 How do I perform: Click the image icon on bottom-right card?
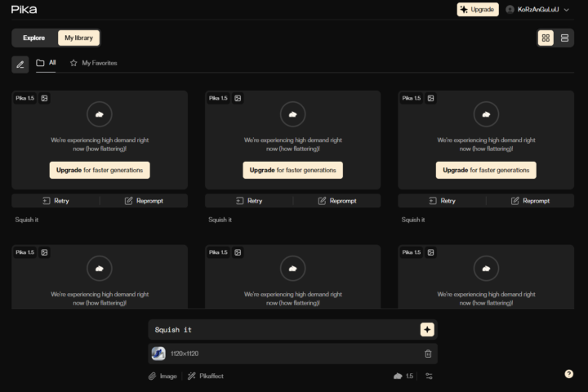pyautogui.click(x=431, y=252)
